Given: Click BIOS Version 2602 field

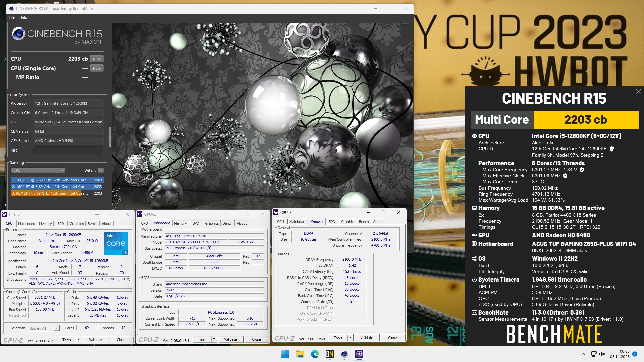Looking at the screenshot, I should click(x=214, y=290).
